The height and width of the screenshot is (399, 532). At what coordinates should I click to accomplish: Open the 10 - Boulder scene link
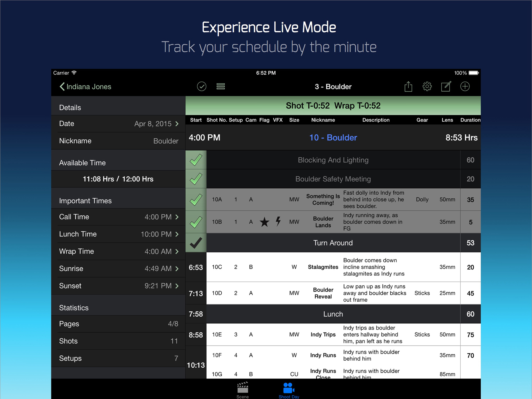click(333, 138)
